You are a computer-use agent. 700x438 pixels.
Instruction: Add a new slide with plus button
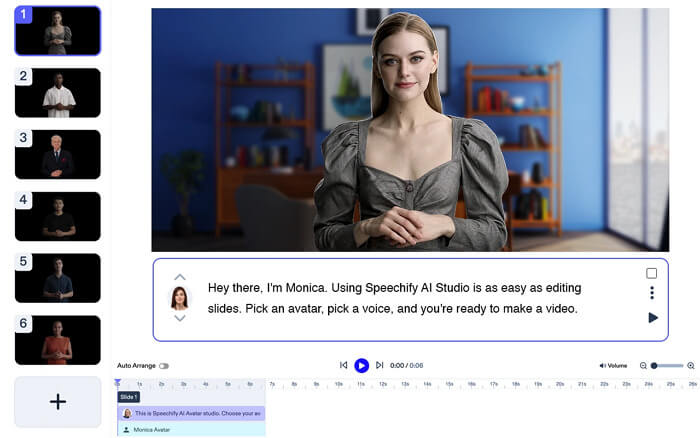point(57,401)
